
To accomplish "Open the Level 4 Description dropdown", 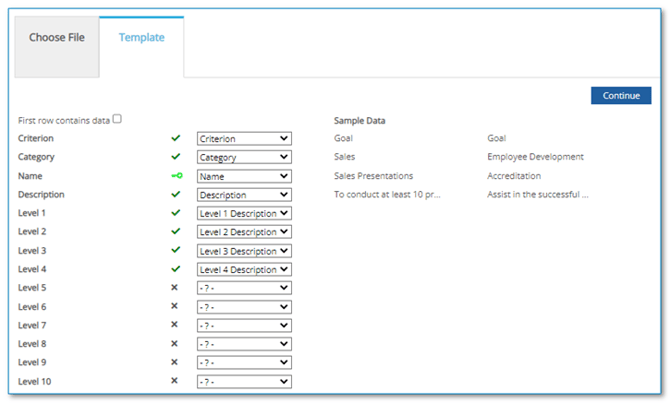I will 244,269.
